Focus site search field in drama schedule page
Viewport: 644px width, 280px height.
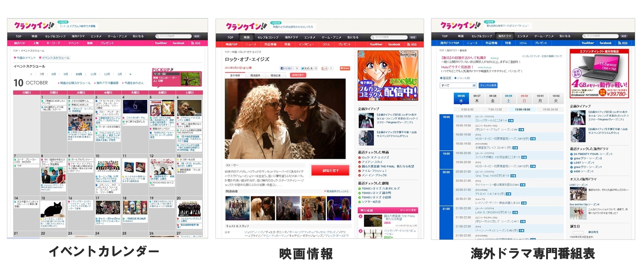600,36
